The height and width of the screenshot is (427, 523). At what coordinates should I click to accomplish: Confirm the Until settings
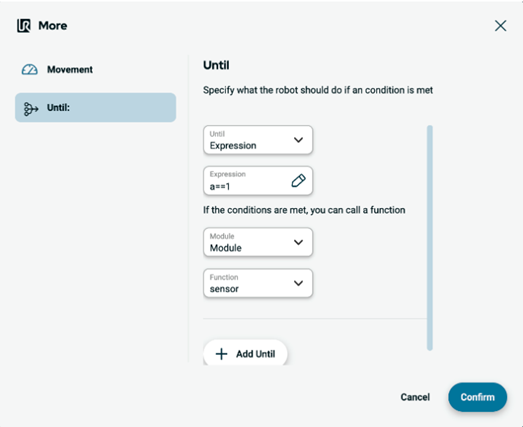tap(477, 397)
